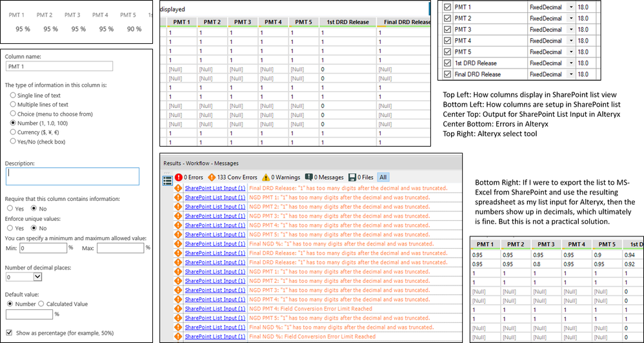This screenshot has height=343, width=644.
Task: Open the results list view icon in Messages panel
Action: point(168,180)
